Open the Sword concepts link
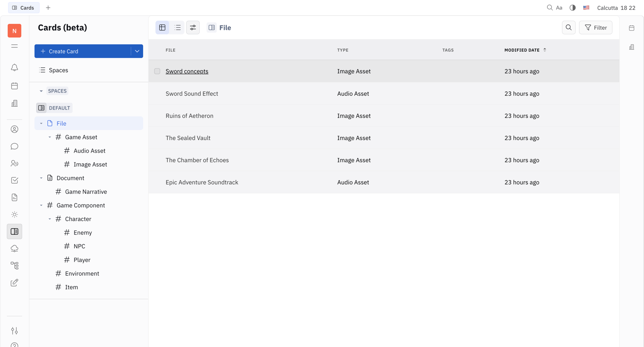Image resolution: width=644 pixels, height=347 pixels. [x=187, y=71]
